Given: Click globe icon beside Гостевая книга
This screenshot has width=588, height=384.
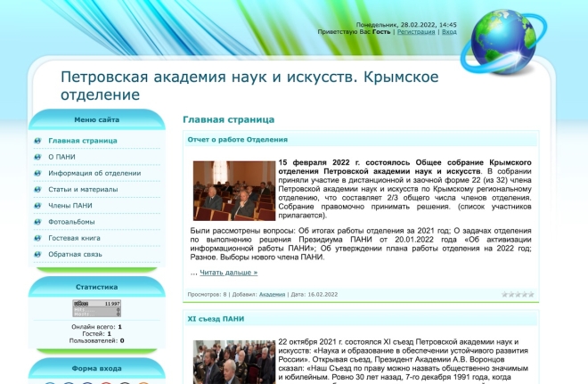Looking at the screenshot, I should coord(37,238).
